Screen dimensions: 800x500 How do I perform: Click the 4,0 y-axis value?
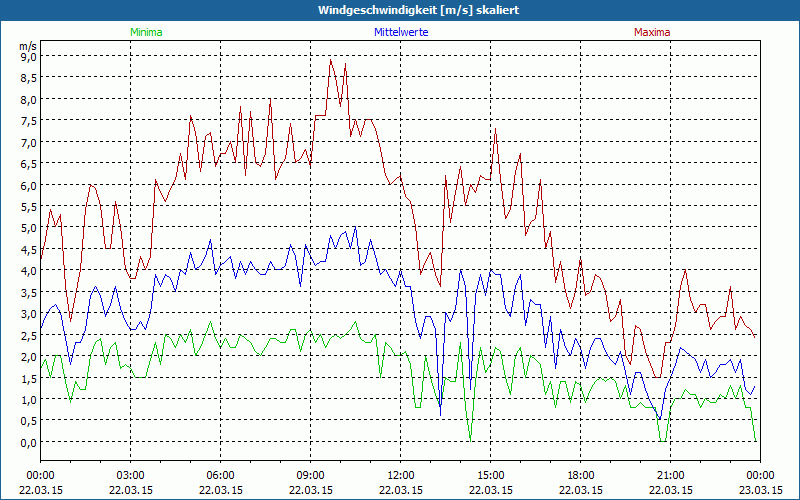pos(29,271)
